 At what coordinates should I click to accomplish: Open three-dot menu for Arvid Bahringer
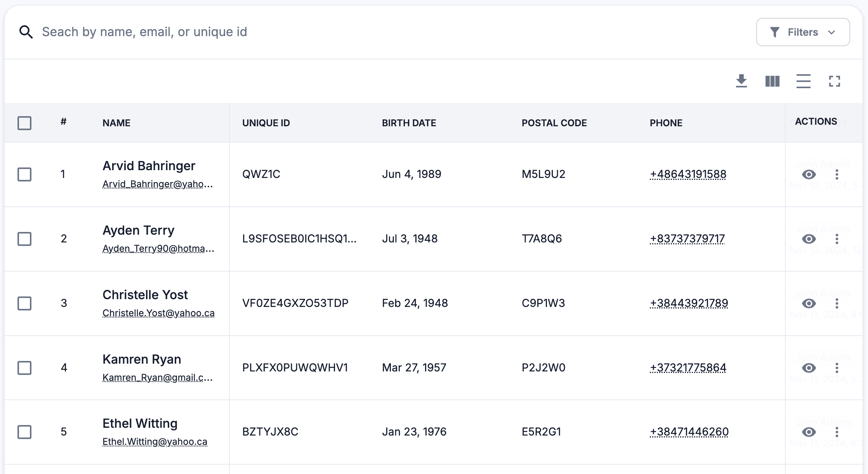pyautogui.click(x=837, y=174)
